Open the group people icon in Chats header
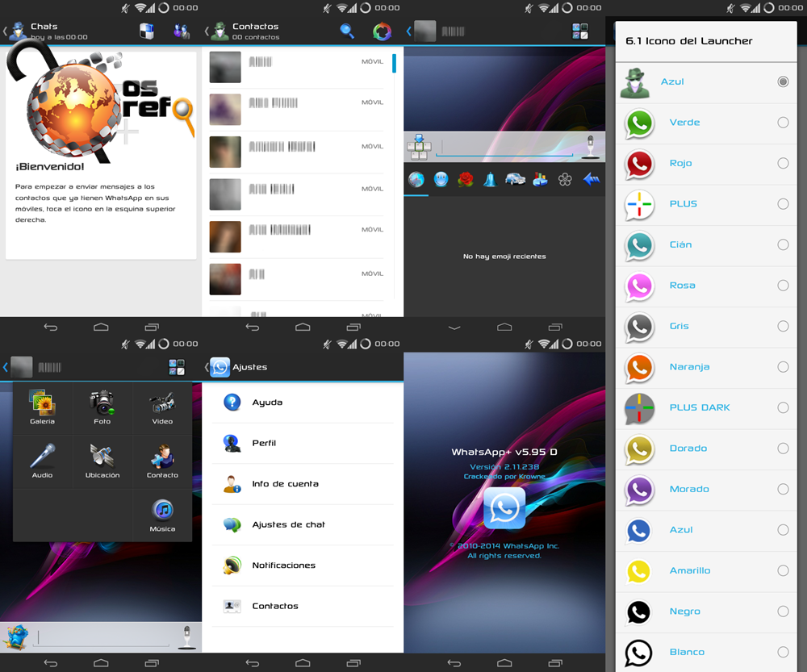The width and height of the screenshot is (807, 672). pyautogui.click(x=181, y=31)
